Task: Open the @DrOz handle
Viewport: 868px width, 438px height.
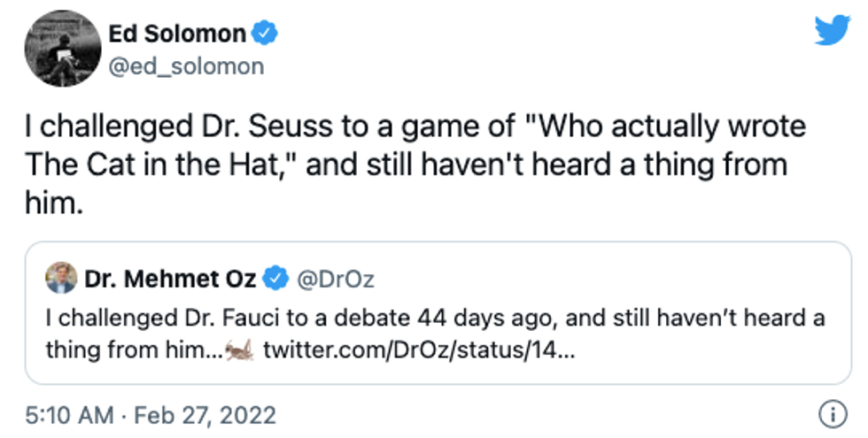Action: pyautogui.click(x=336, y=280)
